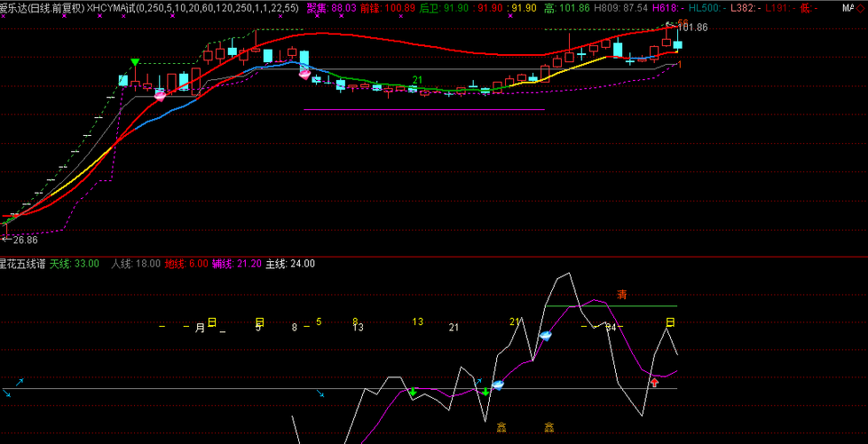
Task: Select the green down arrow beside the baseline diamond
Action: pyautogui.click(x=485, y=392)
